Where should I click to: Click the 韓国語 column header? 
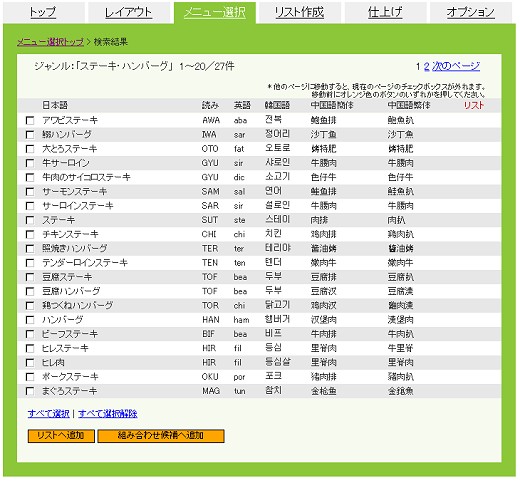(277, 105)
